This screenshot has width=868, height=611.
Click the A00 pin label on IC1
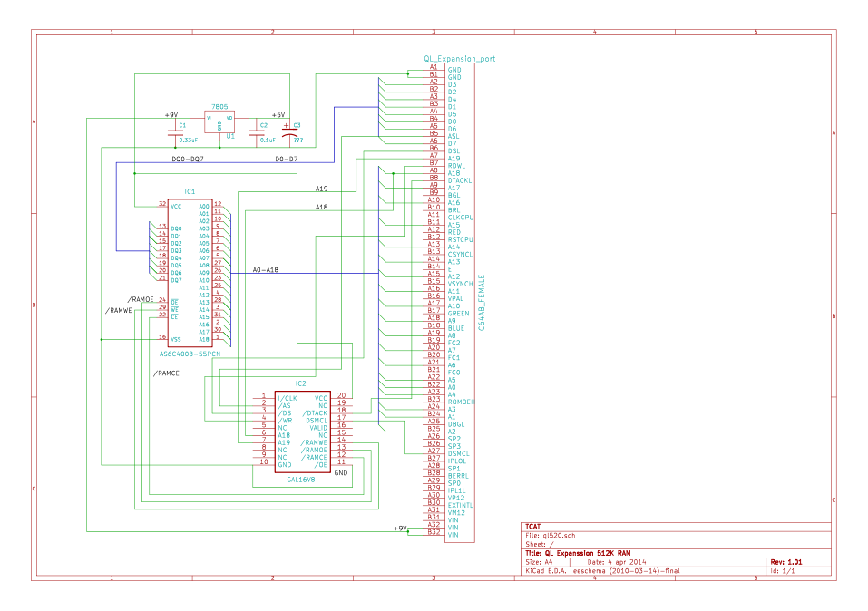click(x=204, y=207)
